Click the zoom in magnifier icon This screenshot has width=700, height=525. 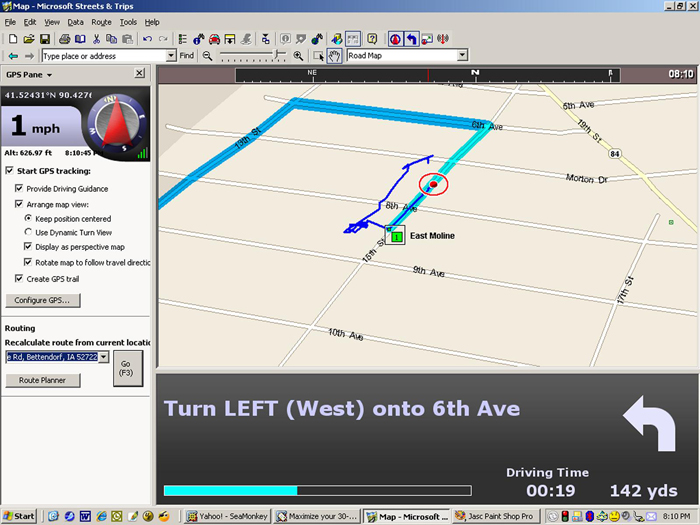[298, 56]
